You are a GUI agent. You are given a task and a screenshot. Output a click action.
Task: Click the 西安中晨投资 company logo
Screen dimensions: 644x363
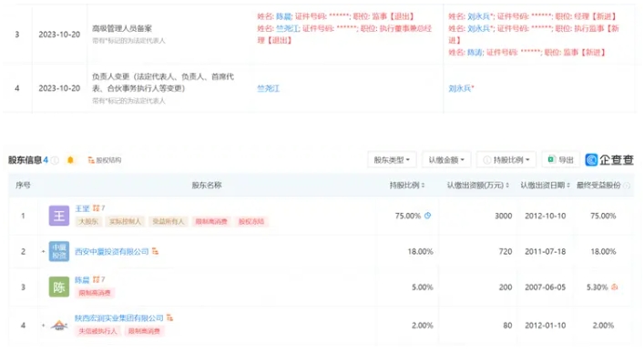pos(58,251)
